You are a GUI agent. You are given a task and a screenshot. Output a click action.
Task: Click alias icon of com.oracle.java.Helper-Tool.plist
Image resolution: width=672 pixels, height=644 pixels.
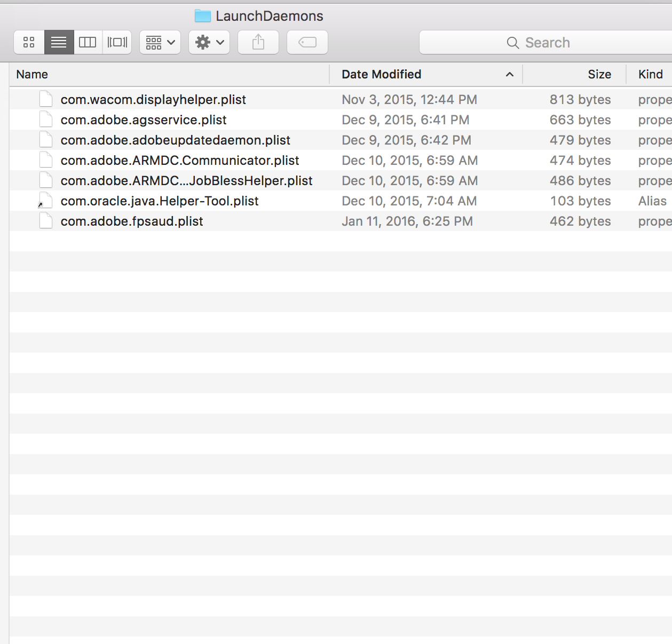coord(45,201)
